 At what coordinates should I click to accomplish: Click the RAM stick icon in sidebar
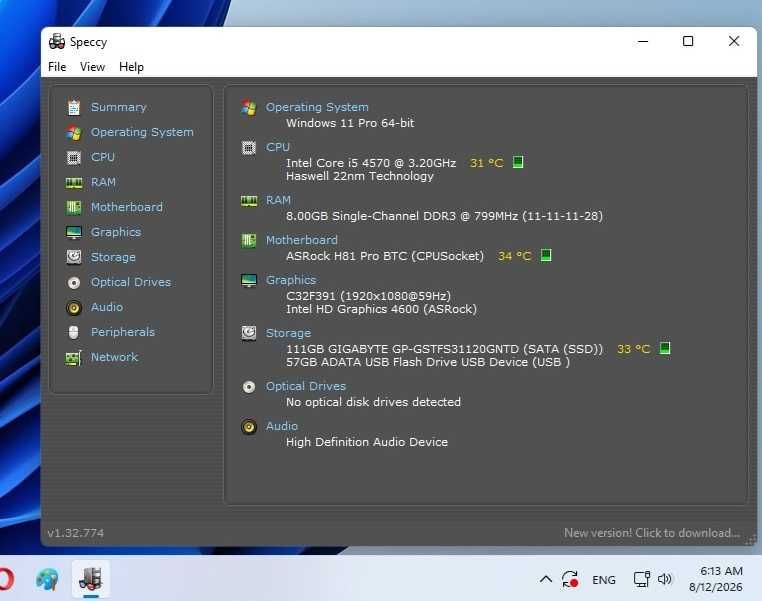coord(74,183)
